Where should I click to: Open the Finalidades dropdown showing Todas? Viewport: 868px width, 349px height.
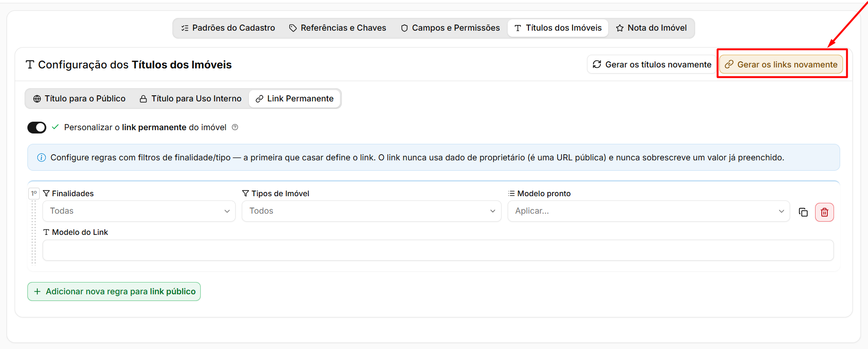139,211
